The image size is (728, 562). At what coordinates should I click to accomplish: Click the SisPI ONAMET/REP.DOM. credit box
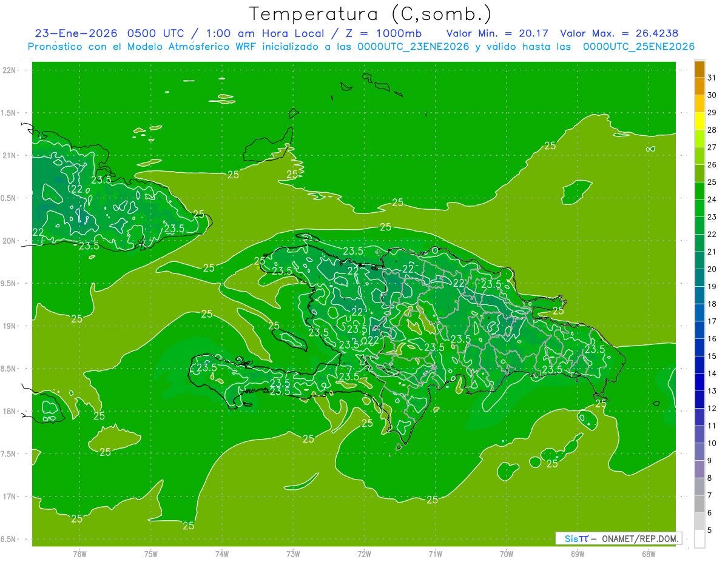click(x=618, y=538)
